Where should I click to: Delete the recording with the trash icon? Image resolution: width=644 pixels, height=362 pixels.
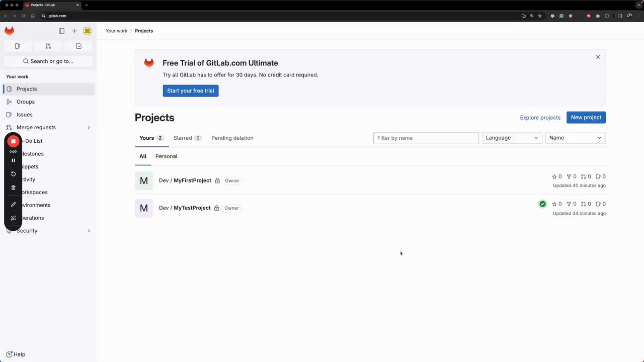pyautogui.click(x=14, y=188)
